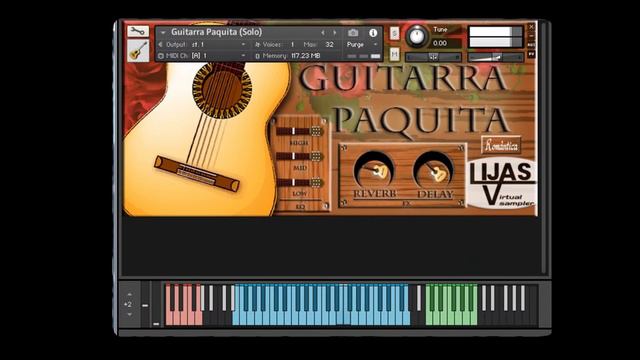Click the Tune value 0.00 field
Viewport: 640px width, 360px height.
coord(445,43)
